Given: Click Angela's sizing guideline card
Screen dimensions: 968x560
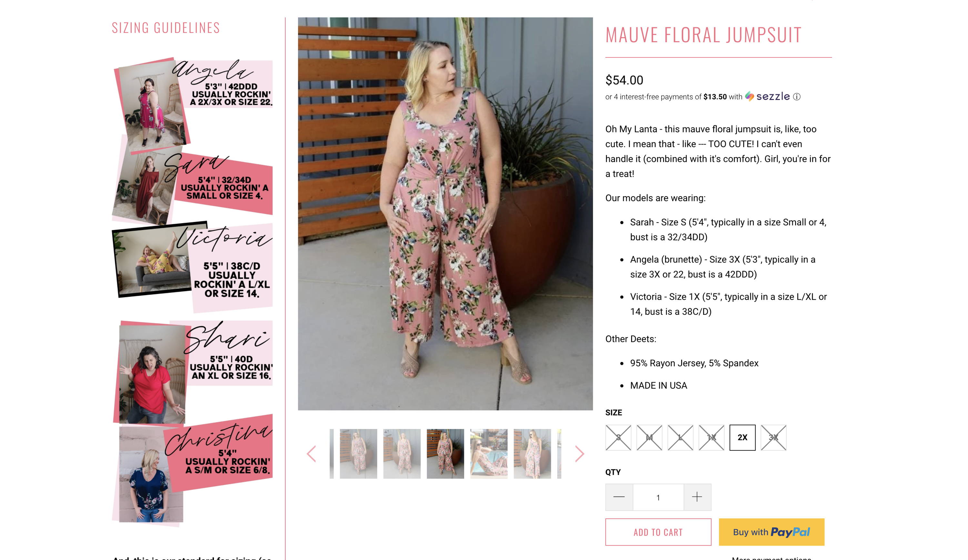Looking at the screenshot, I should [x=193, y=105].
